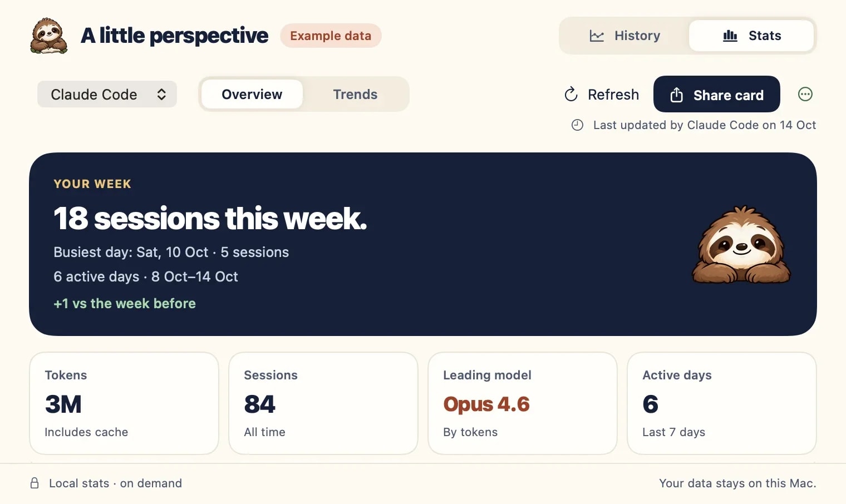This screenshot has width=846, height=504.
Task: Click the Opus 4.6 leading model value
Action: pyautogui.click(x=486, y=404)
